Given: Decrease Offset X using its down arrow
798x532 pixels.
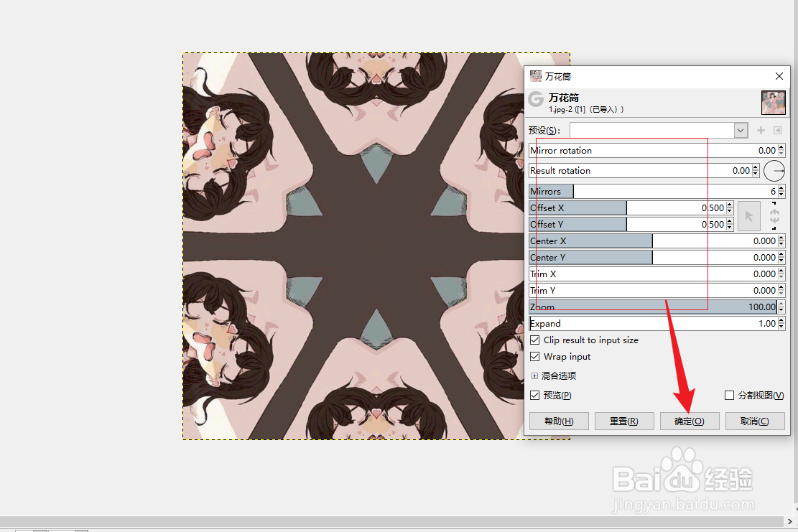Looking at the screenshot, I should (x=730, y=211).
